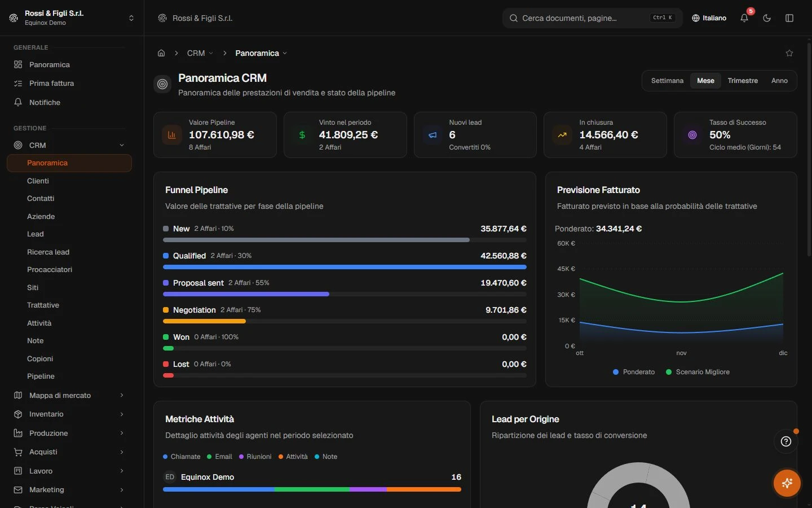Toggle Scenario Migliore series in legend
The width and height of the screenshot is (812, 508).
pos(698,372)
